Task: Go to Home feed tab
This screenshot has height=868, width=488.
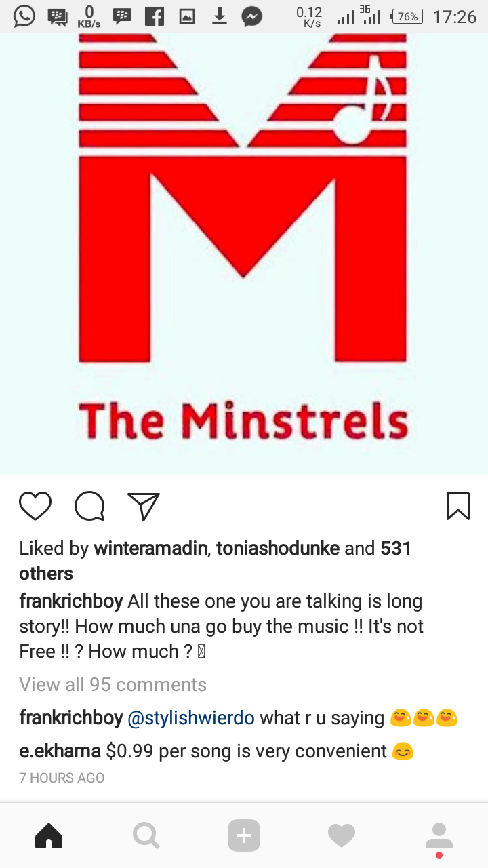Action: tap(49, 835)
